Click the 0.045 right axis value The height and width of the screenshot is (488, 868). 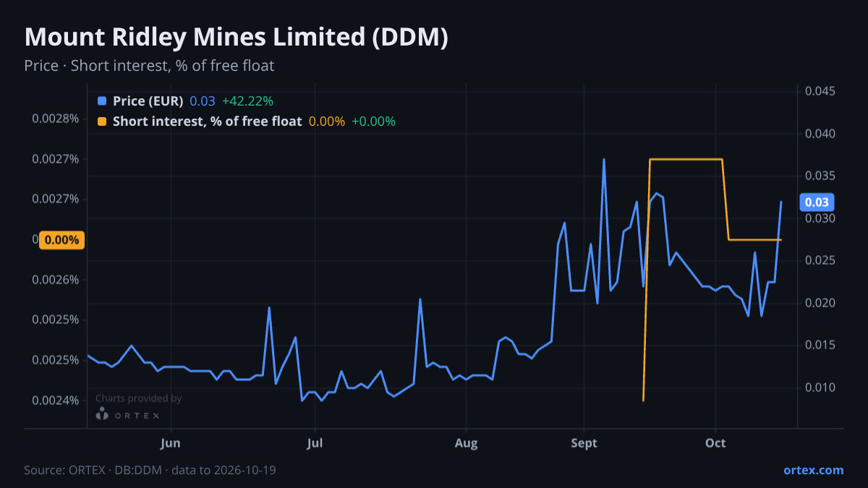pos(819,91)
